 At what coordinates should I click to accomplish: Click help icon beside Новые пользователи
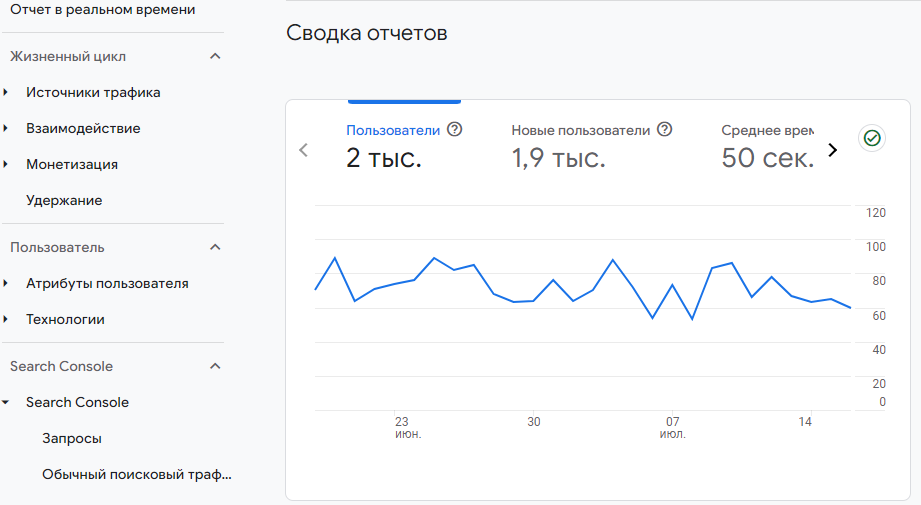tap(665, 130)
